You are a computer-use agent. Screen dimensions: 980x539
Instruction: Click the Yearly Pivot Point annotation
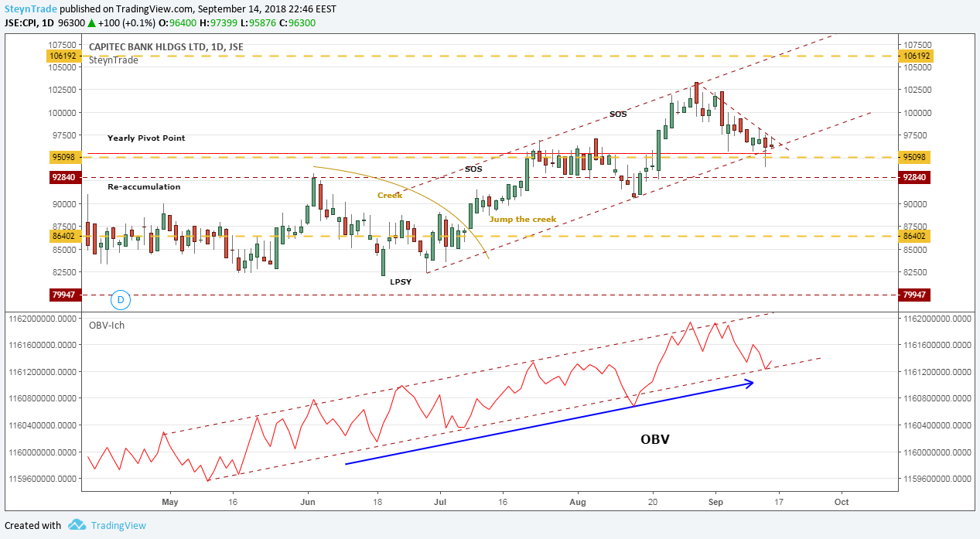click(146, 138)
